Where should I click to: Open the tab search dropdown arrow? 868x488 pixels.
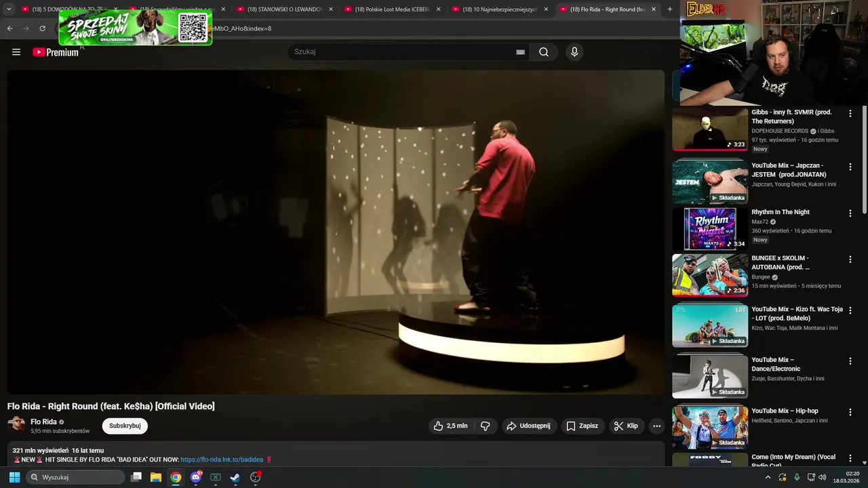(9, 9)
